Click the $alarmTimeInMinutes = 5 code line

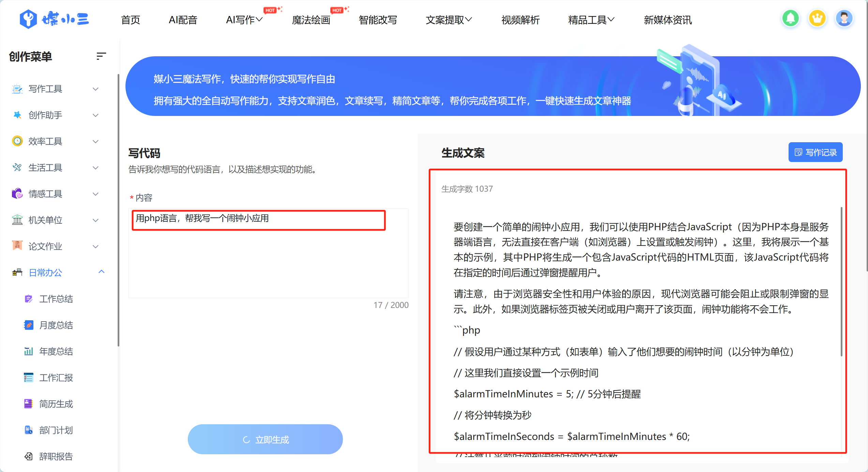(547, 394)
